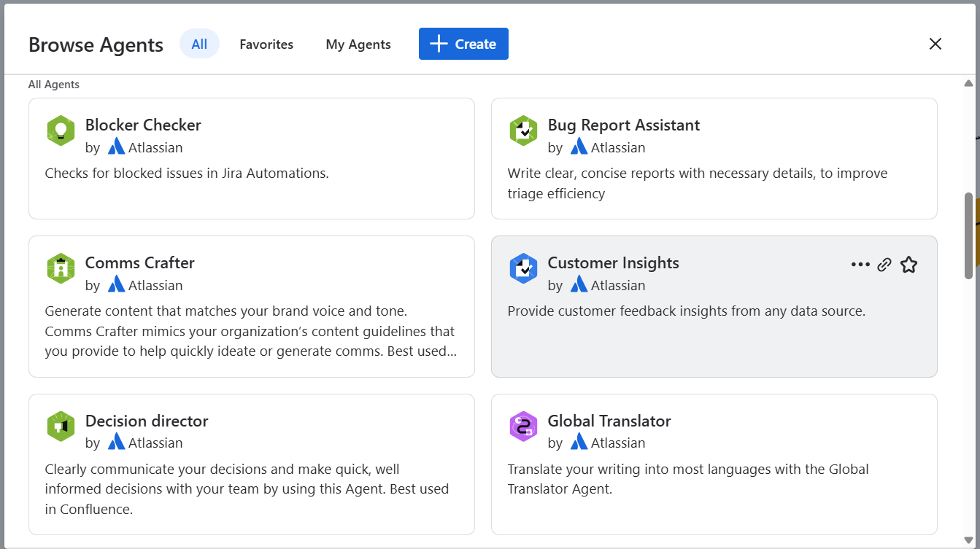980x549 pixels.
Task: Open the Comms Crafter agent title
Action: click(140, 262)
